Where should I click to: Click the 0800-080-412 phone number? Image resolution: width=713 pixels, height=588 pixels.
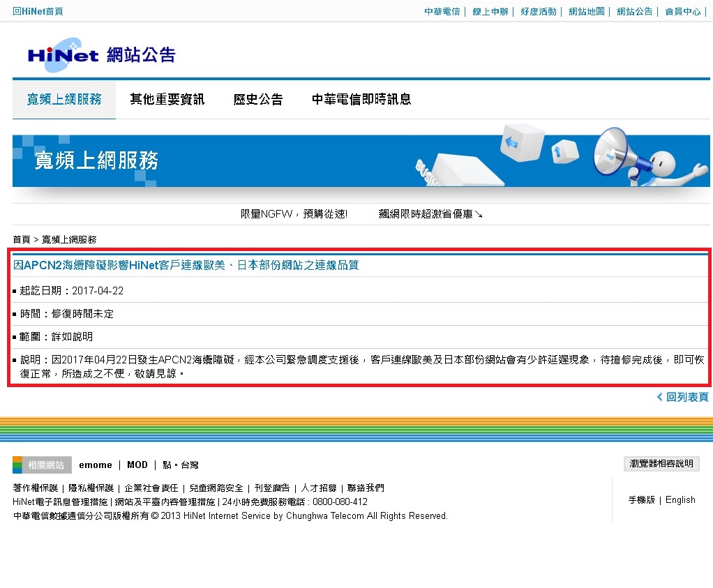pyautogui.click(x=340, y=502)
